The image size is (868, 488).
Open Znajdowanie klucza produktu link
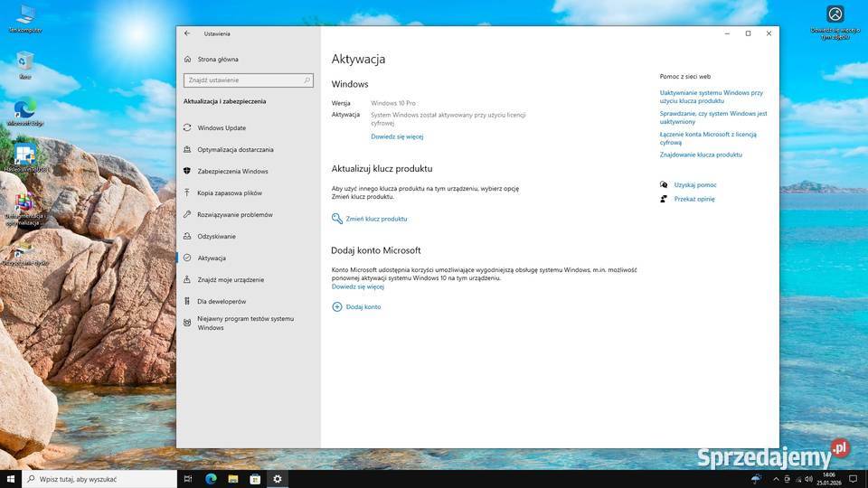pos(701,155)
